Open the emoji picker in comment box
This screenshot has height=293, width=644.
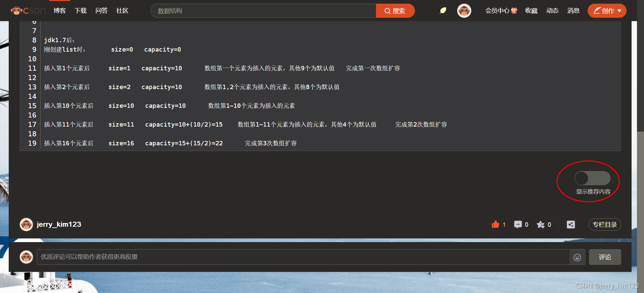coord(577,257)
